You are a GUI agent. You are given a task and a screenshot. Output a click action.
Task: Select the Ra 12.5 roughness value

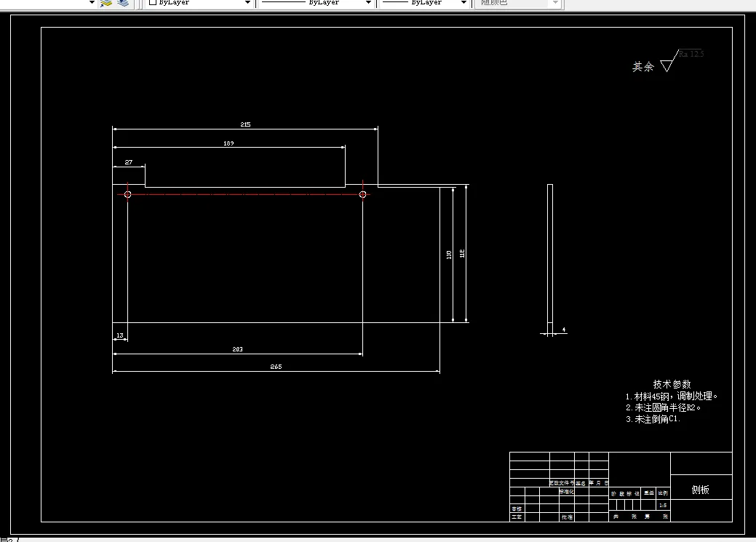point(691,54)
